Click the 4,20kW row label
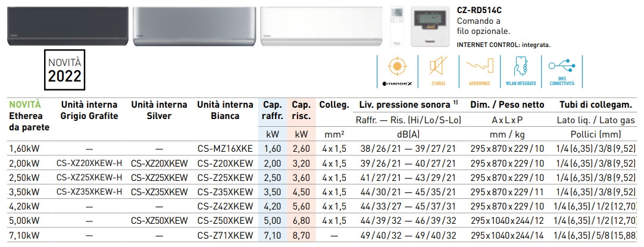Viewport: 644px width, 247px height. (24, 207)
